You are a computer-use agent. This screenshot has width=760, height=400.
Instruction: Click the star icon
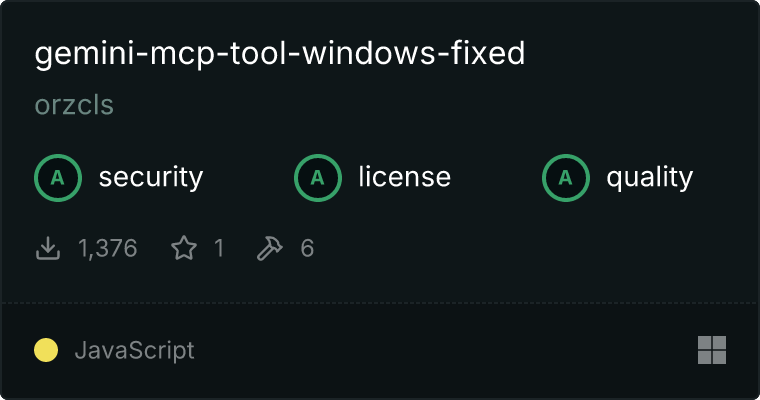[184, 248]
